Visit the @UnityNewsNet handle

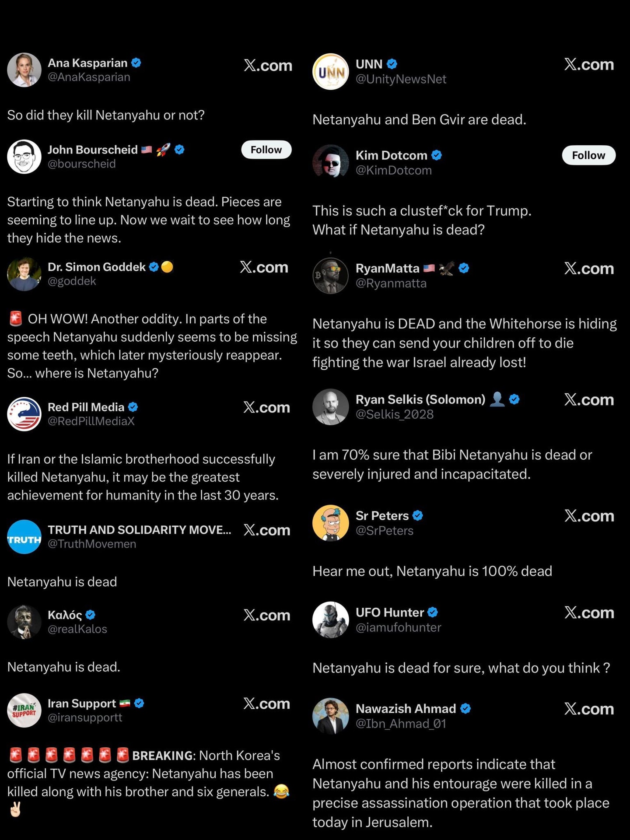[401, 79]
